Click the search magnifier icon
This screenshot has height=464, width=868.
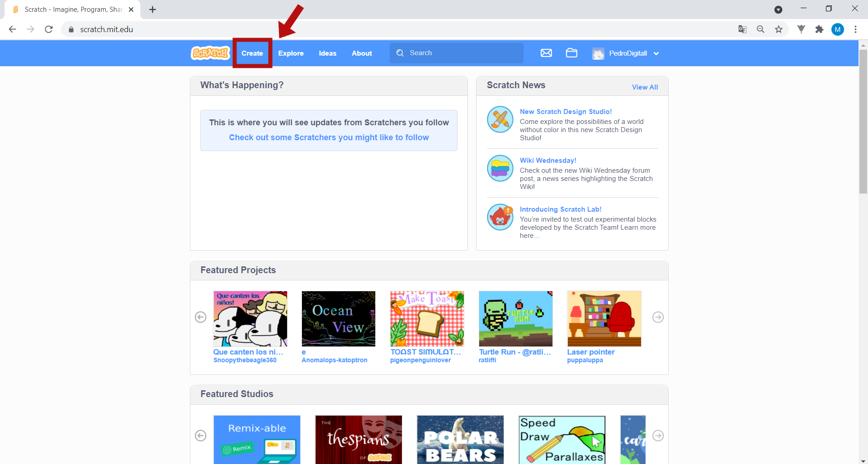400,53
